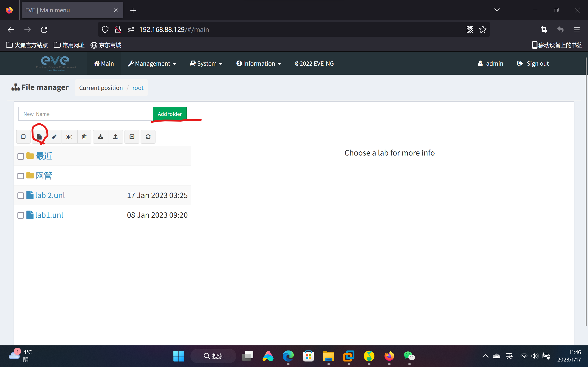
Task: Click the Sign out link
Action: 533,64
